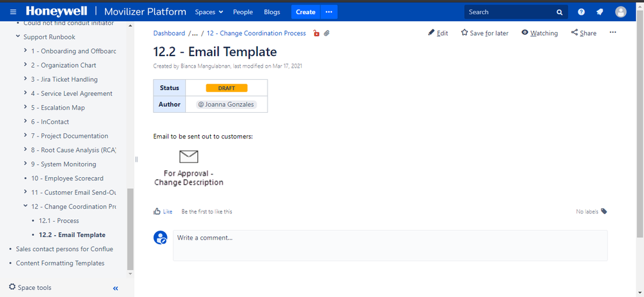Open 10 - Employee Scorecard page

pos(67,178)
